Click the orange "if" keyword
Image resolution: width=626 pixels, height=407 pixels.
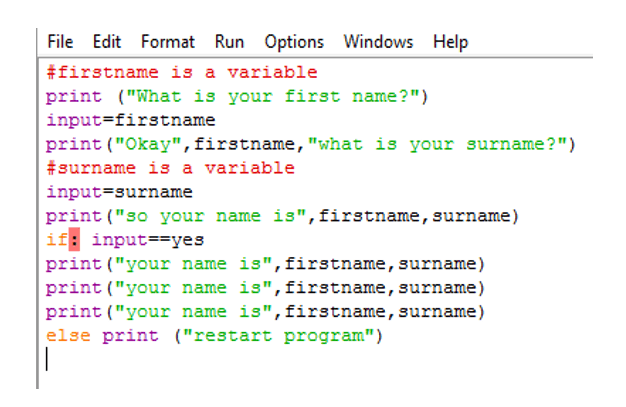pos(56,240)
